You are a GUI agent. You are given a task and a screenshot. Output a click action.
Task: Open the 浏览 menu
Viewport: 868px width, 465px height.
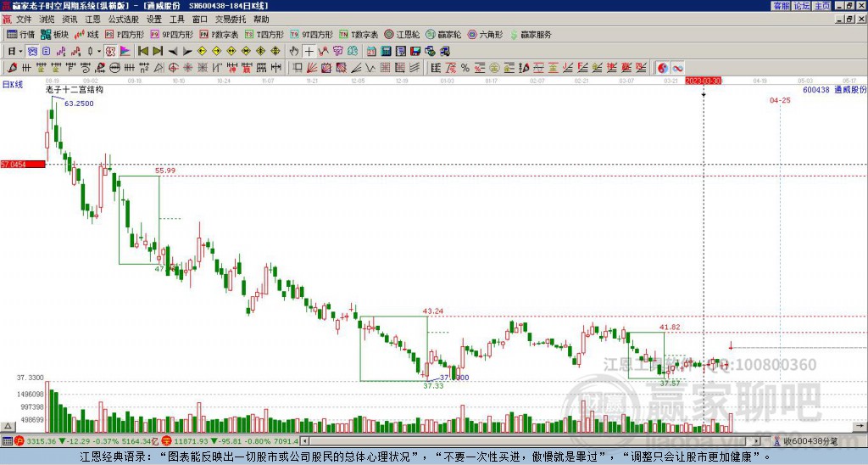47,20
